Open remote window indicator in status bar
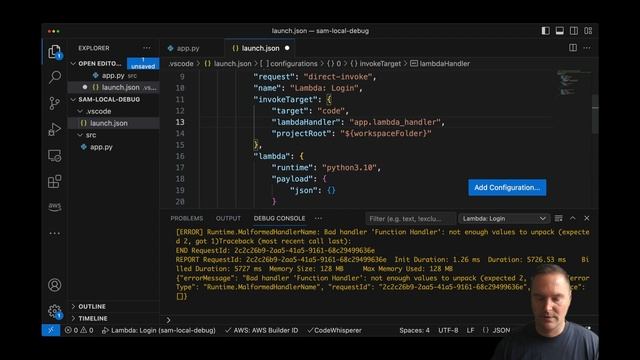The height and width of the screenshot is (360, 640). (51, 330)
